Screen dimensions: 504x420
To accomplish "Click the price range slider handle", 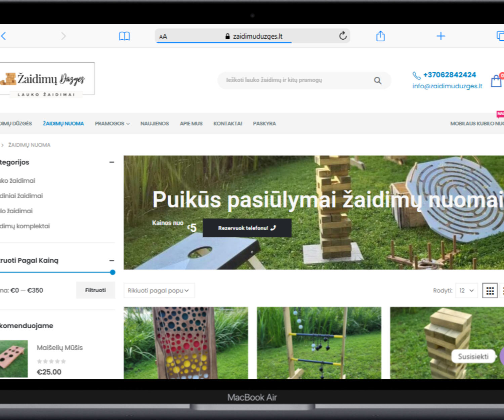I will tap(113, 272).
